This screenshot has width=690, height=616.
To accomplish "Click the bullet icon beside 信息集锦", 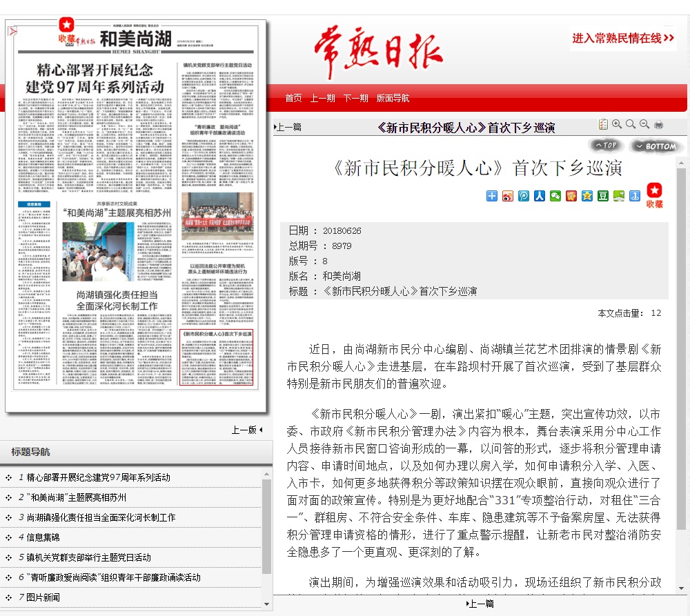I will 8,537.
